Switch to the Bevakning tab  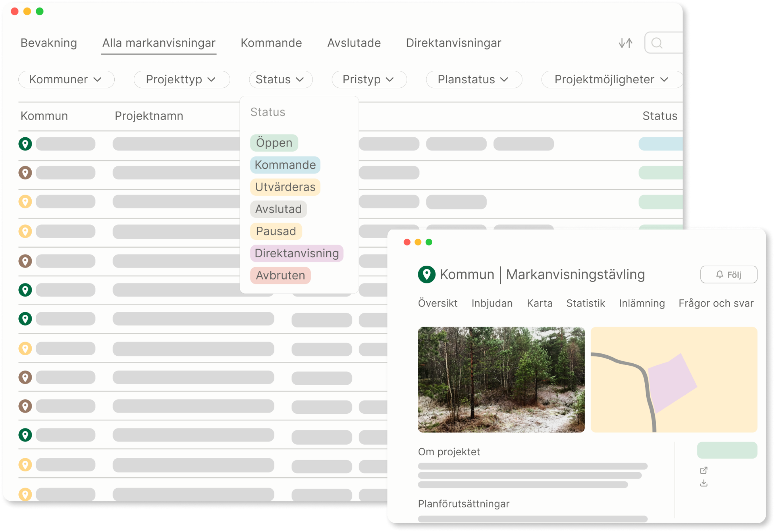click(x=49, y=43)
